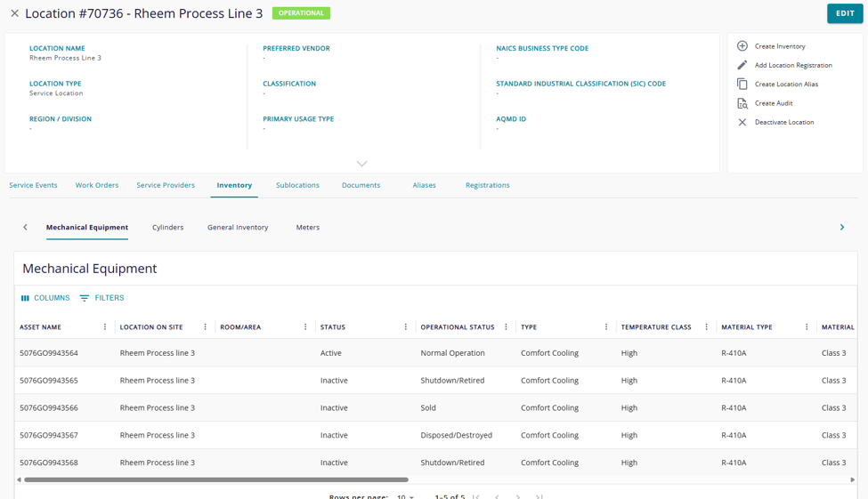
Task: Open the Material Type column menu
Action: 806,327
